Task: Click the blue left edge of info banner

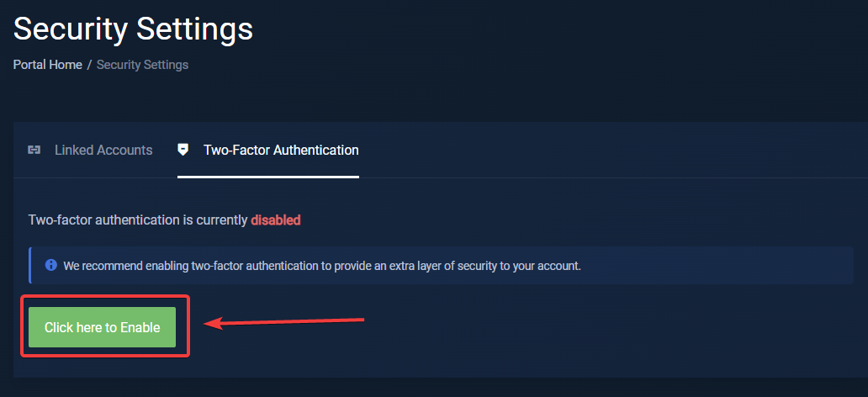Action: pyautogui.click(x=29, y=266)
